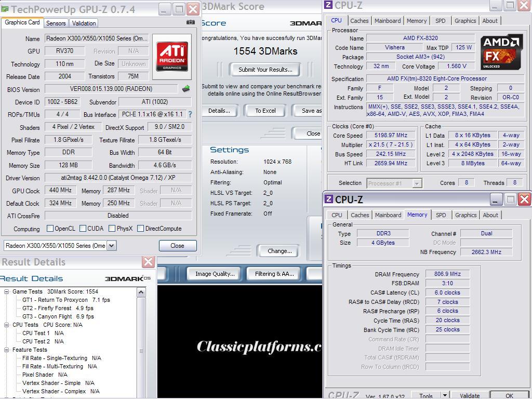This screenshot has height=399, width=532.
Task: Collapse the Feature Tests tree node
Action: (6, 350)
